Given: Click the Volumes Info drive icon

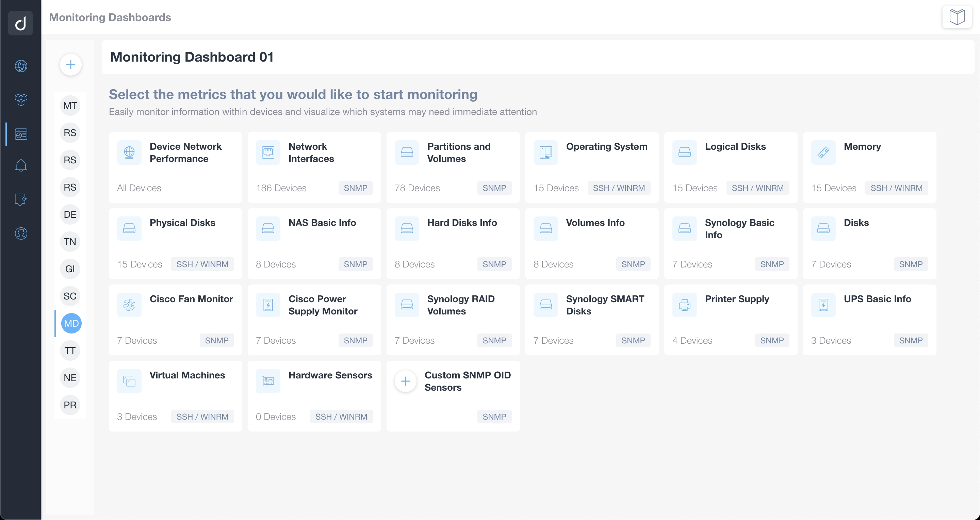Looking at the screenshot, I should (546, 228).
